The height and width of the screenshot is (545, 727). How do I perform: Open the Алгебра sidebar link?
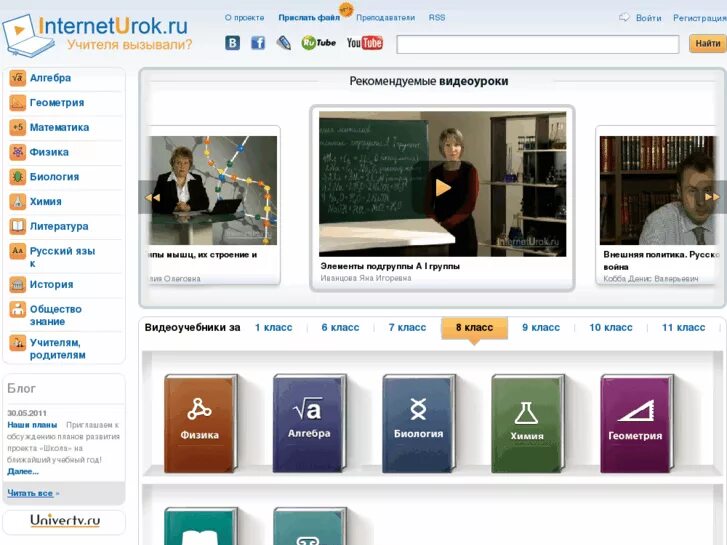[51, 78]
